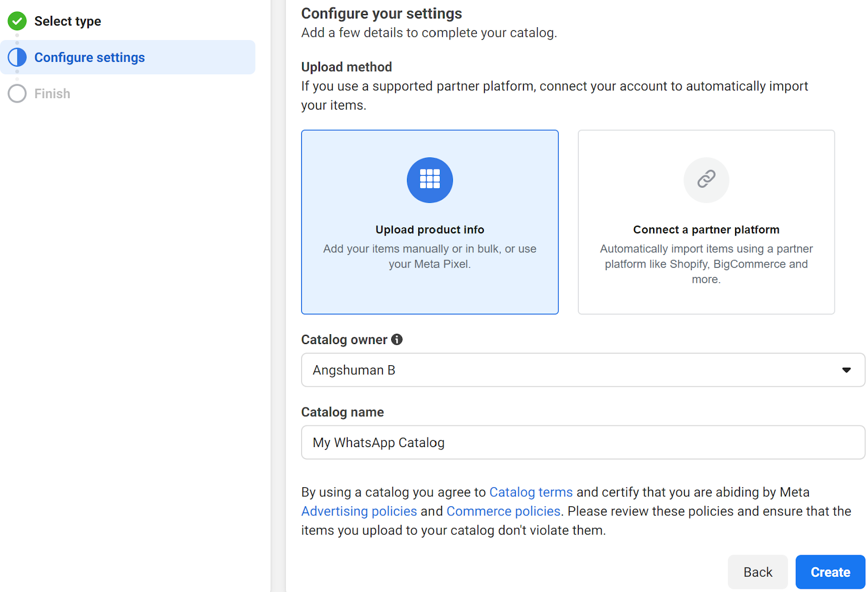Screen dimensions: 868x592
Task: Expand the Catalog owner dropdown arrow
Action: click(x=846, y=370)
